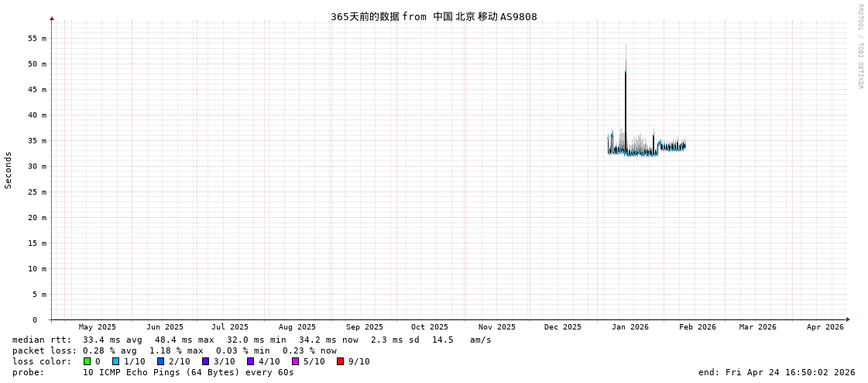Viewport: 868px width, 383px height.
Task: Click the end timestamp text
Action: 777,372
